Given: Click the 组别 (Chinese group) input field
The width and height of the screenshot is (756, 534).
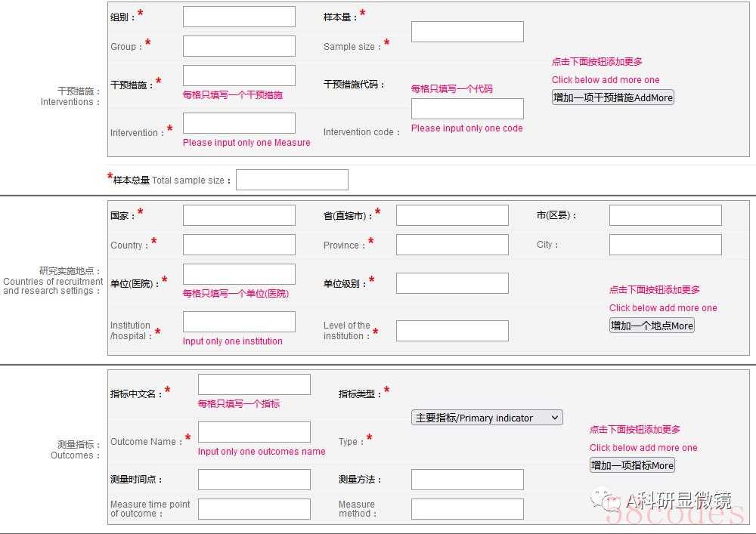Looking at the screenshot, I should point(239,17).
